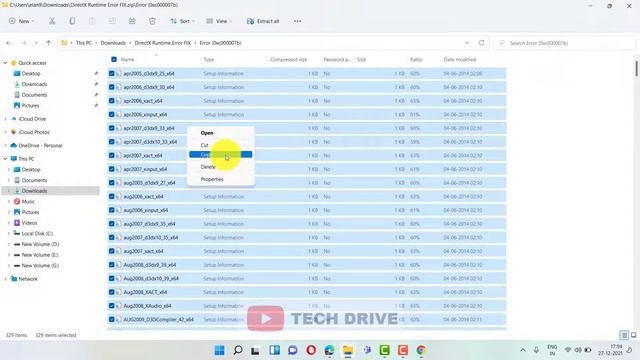Screen dimensions: 640x360
Task: Open the Sort dropdown
Action: pos(182,21)
